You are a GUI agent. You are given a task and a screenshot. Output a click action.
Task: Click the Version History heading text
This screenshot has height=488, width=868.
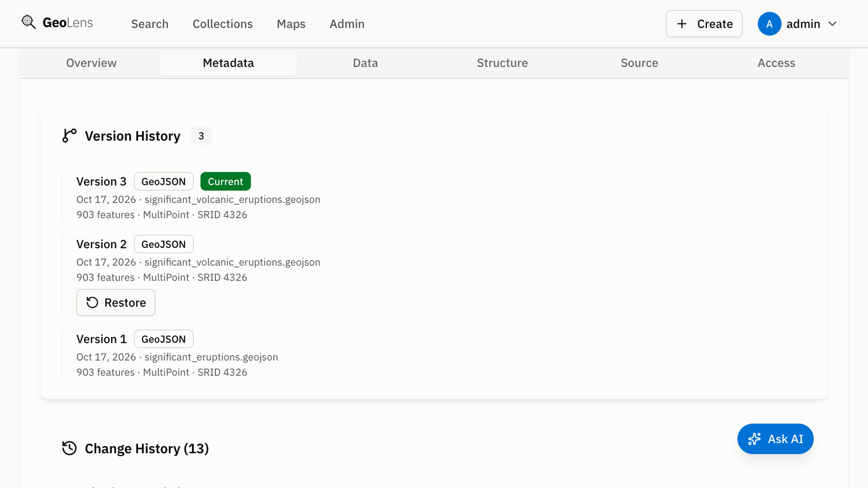(132, 136)
